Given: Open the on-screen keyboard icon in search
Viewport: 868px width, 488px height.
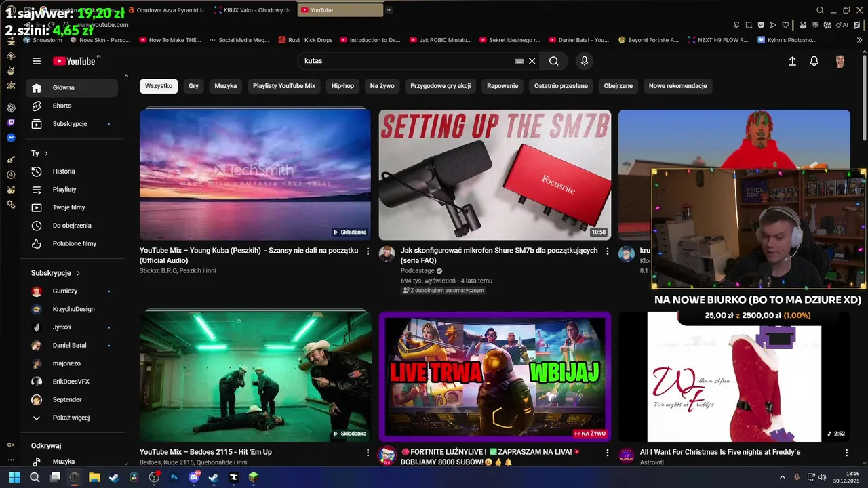Looking at the screenshot, I should [519, 61].
